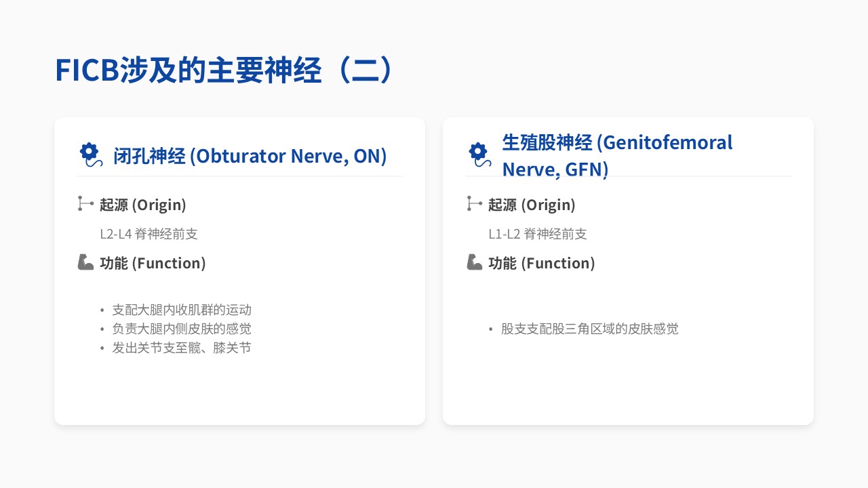Select the 起源 (Origin) label in the Genitofemoral card

click(532, 205)
